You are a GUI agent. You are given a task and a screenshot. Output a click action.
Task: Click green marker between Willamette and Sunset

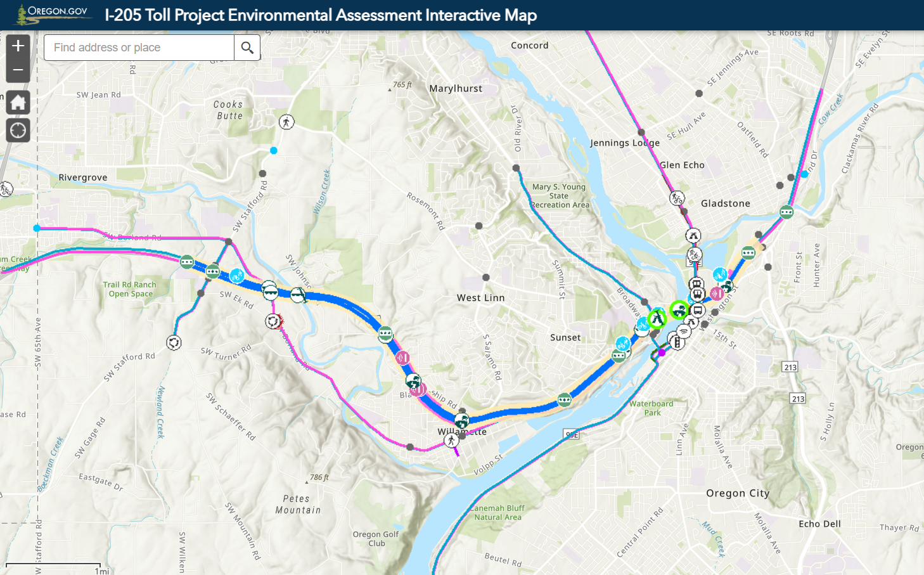[564, 399]
